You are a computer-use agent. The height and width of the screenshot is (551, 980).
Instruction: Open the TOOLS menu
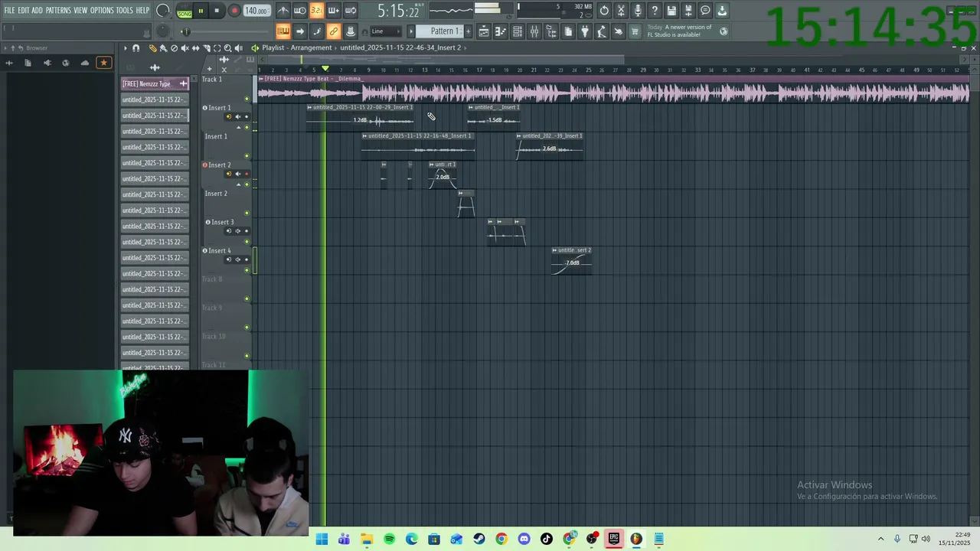[x=124, y=11]
